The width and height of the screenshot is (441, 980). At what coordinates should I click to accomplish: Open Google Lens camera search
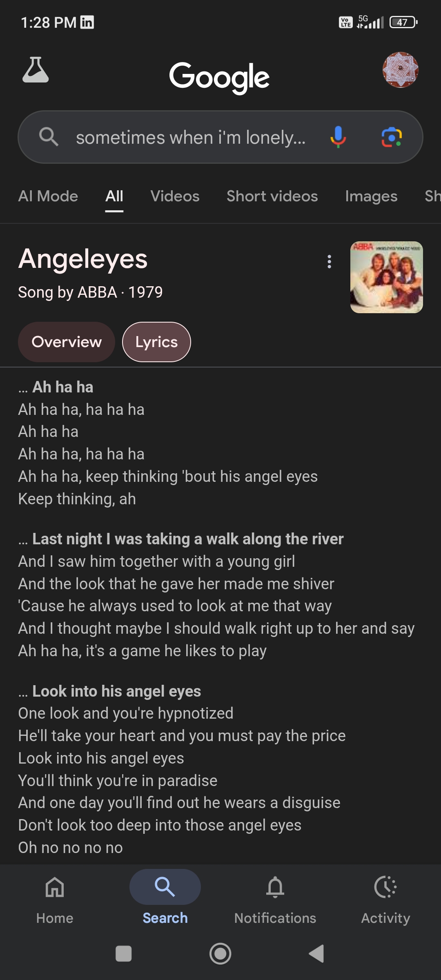(x=392, y=137)
